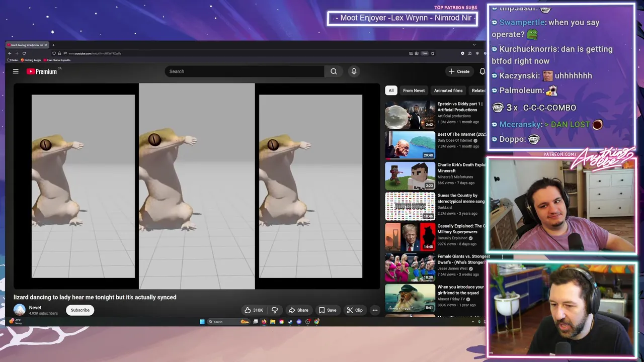Open the browser tab list chevron

pos(474,45)
